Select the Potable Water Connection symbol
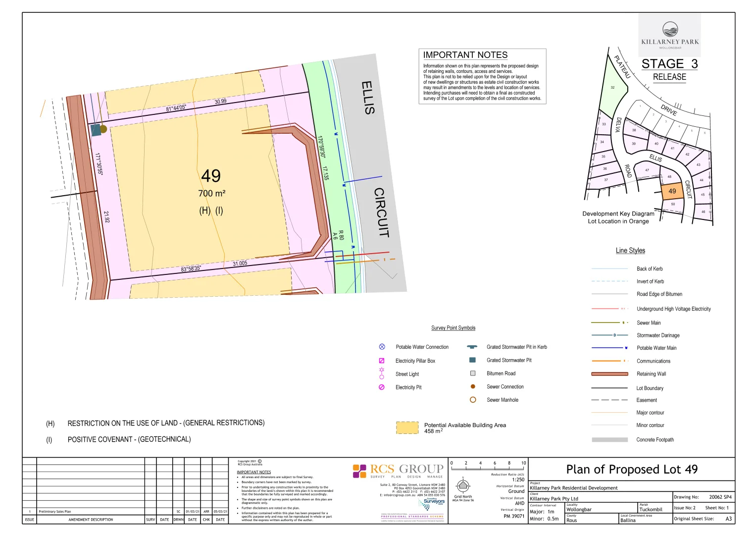Screen dimensions: 756x535 pyautogui.click(x=382, y=347)
